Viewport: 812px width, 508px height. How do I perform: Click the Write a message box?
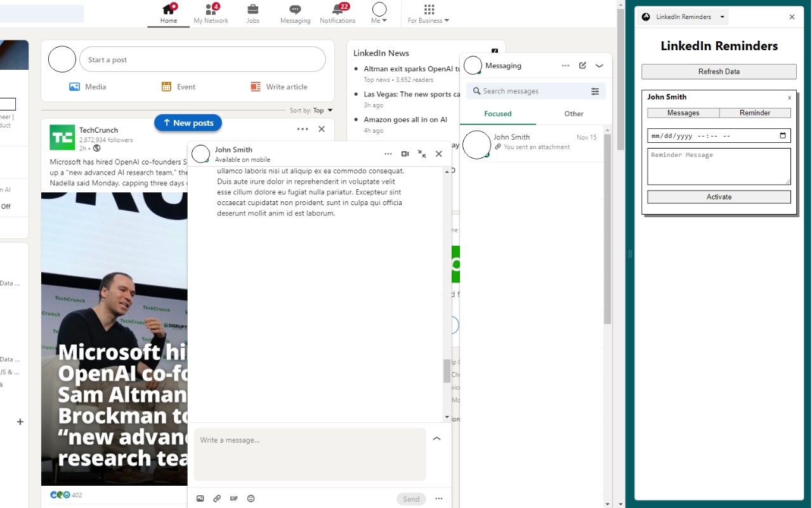tap(310, 454)
